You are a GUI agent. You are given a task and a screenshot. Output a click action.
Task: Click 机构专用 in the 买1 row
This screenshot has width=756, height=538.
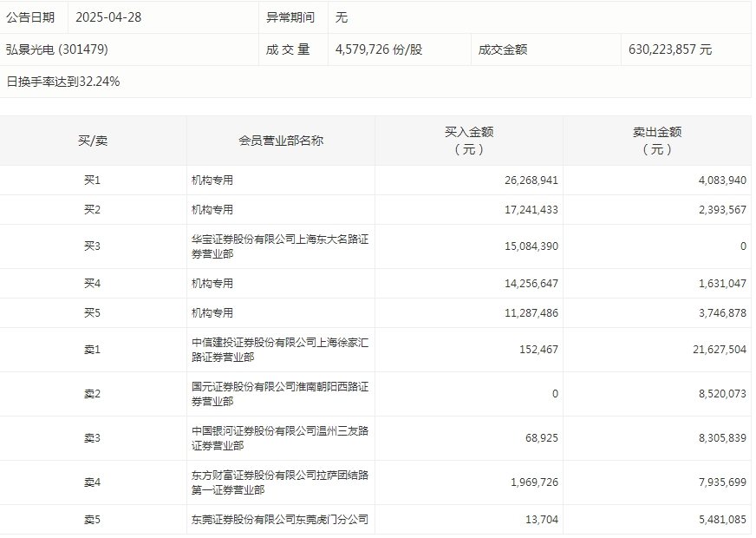point(212,180)
